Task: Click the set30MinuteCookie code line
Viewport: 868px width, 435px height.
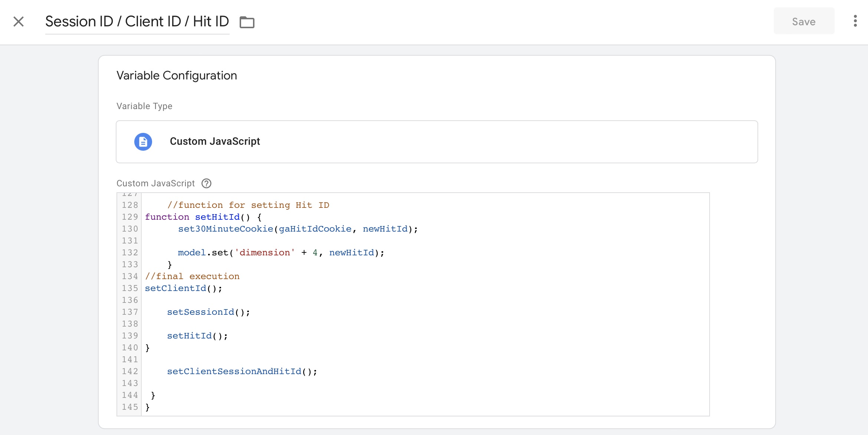Action: [298, 229]
